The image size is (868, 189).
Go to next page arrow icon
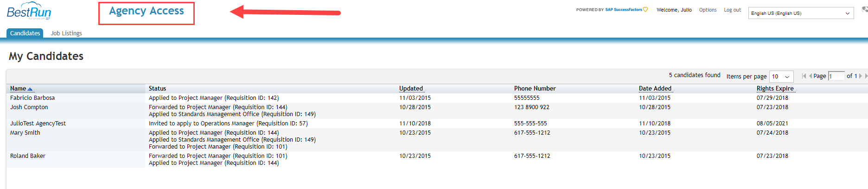coord(861,76)
